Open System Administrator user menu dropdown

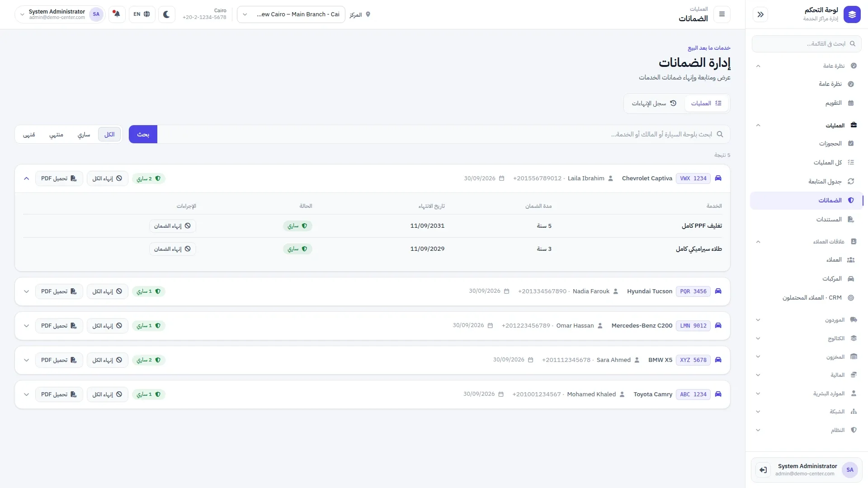[60, 14]
